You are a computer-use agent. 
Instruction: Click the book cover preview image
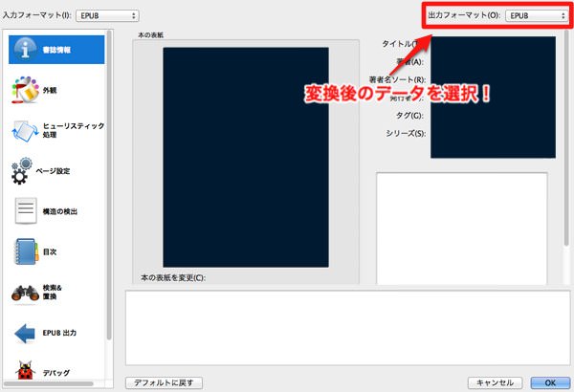pos(246,157)
